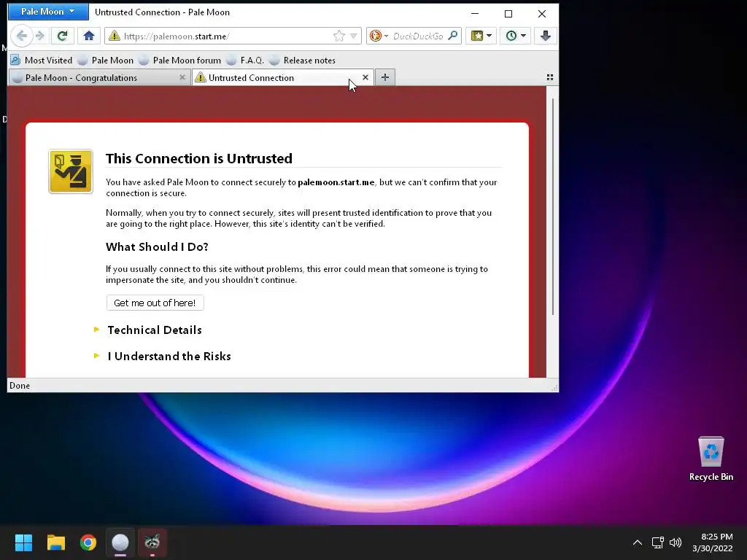Viewport: 747px width, 560px height.
Task: Click the officer warning icon on error page
Action: click(x=71, y=171)
